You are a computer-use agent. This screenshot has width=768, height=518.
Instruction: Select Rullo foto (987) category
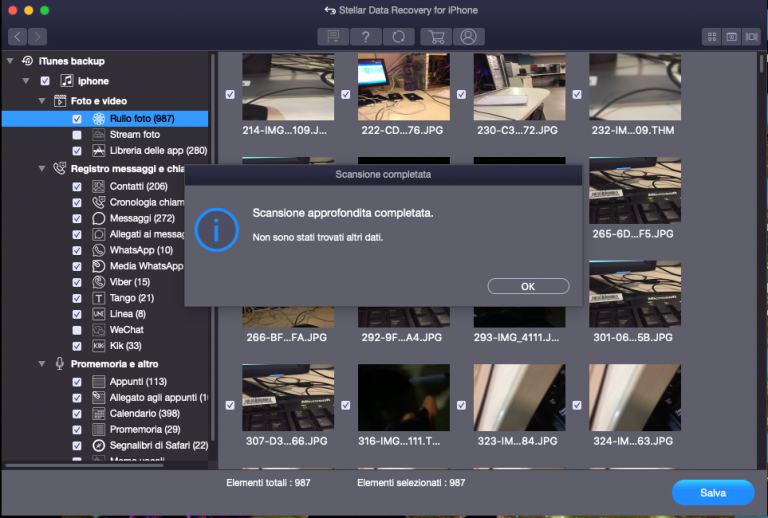(105, 118)
